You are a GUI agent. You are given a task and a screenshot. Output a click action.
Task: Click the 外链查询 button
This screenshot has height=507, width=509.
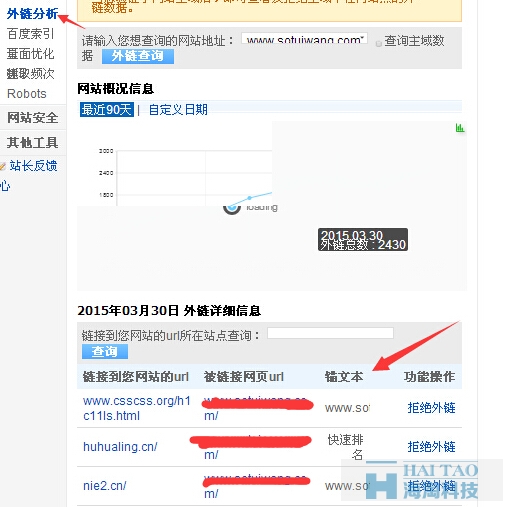[x=138, y=56]
